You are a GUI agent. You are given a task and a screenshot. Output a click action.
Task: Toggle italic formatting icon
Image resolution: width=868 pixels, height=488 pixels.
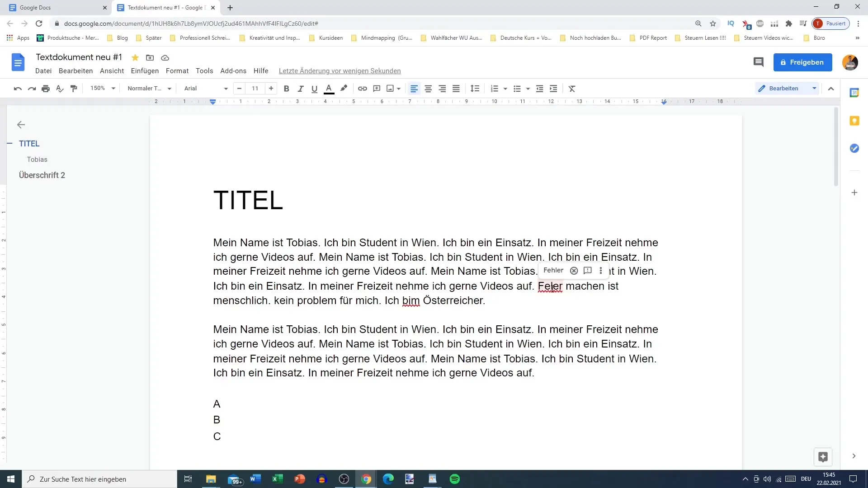[301, 88]
